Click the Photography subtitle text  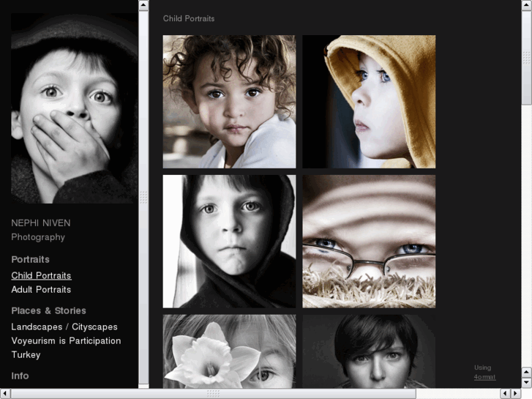[38, 237]
